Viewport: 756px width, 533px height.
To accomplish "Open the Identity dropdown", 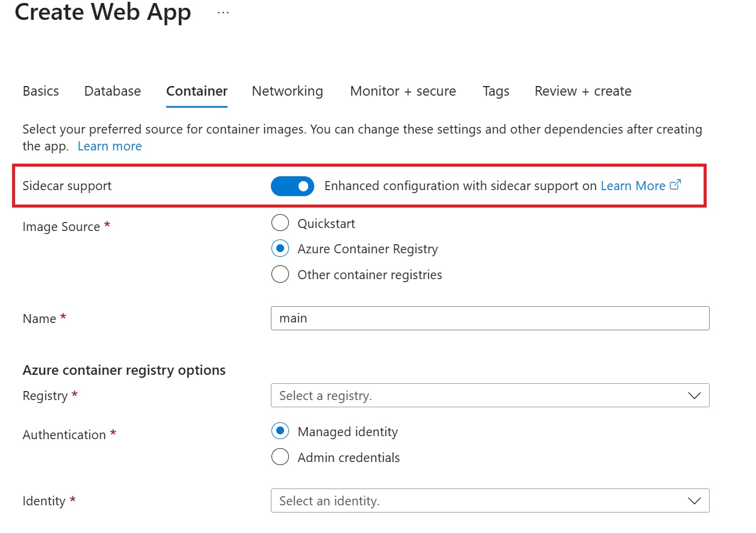I will pyautogui.click(x=491, y=501).
